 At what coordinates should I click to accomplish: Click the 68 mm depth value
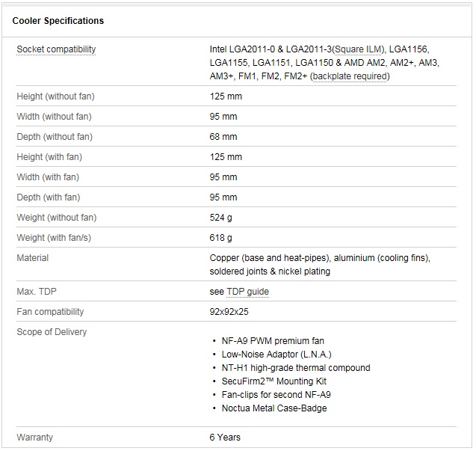coord(223,137)
